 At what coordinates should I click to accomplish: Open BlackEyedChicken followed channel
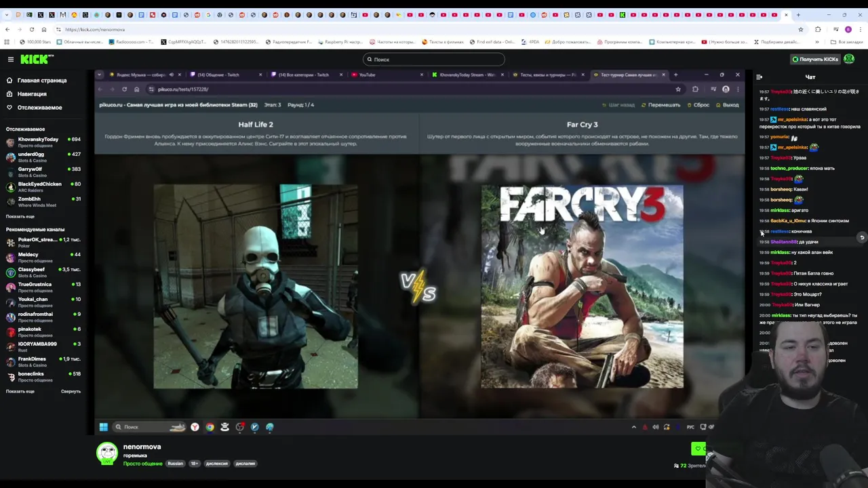(x=43, y=187)
